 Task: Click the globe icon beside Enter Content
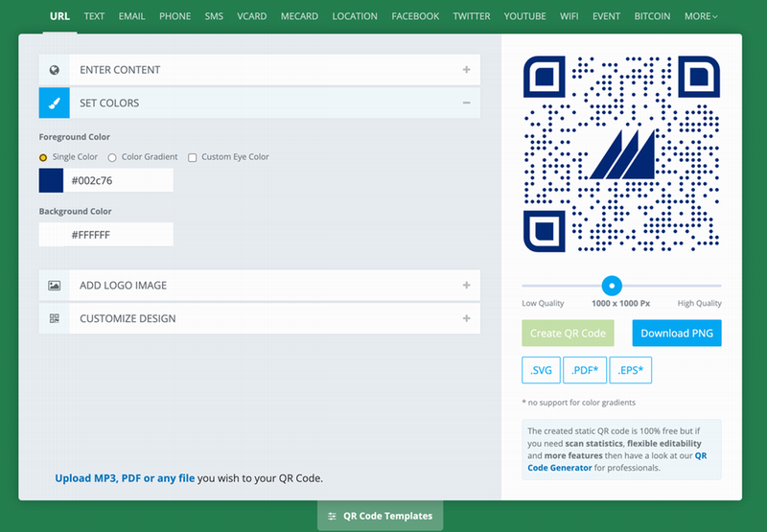tap(55, 70)
